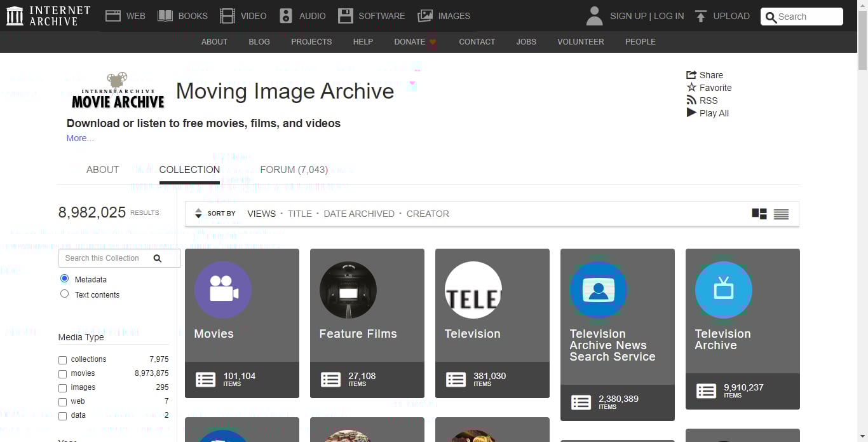Sort results by Creator

point(428,214)
